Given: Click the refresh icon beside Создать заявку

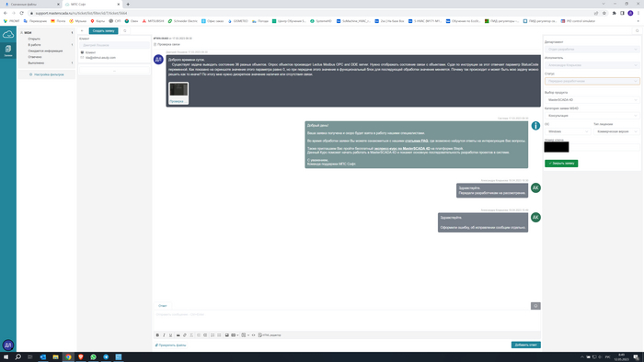Looking at the screenshot, I should point(125,30).
